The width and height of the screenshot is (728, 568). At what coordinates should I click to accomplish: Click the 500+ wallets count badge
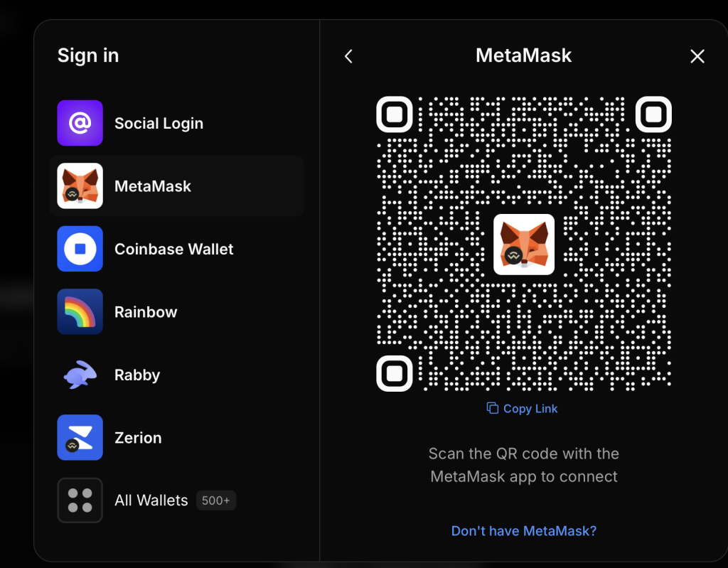tap(215, 500)
